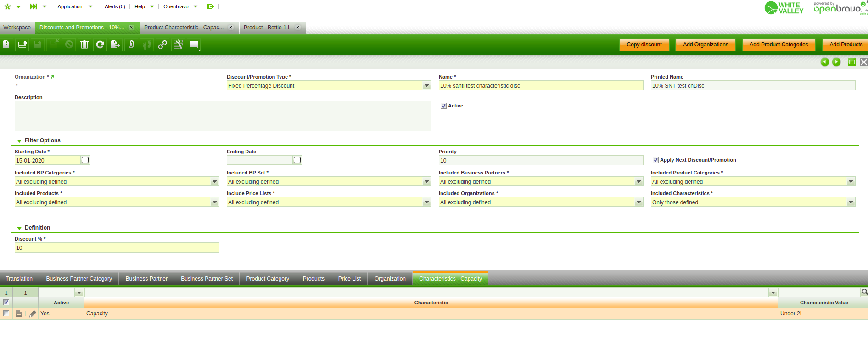This screenshot has width=868, height=348.
Task: Open the Included Characteristics dropdown
Action: coord(851,202)
